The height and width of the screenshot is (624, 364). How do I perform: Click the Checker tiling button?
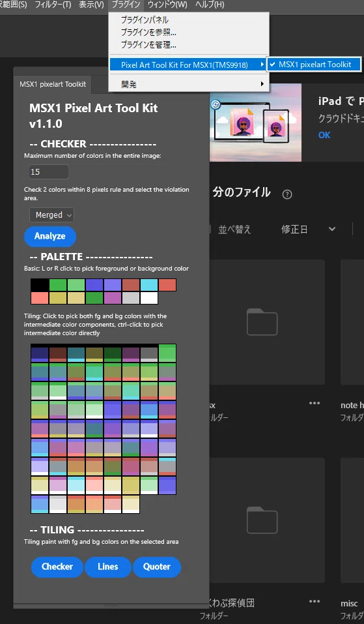point(57,567)
